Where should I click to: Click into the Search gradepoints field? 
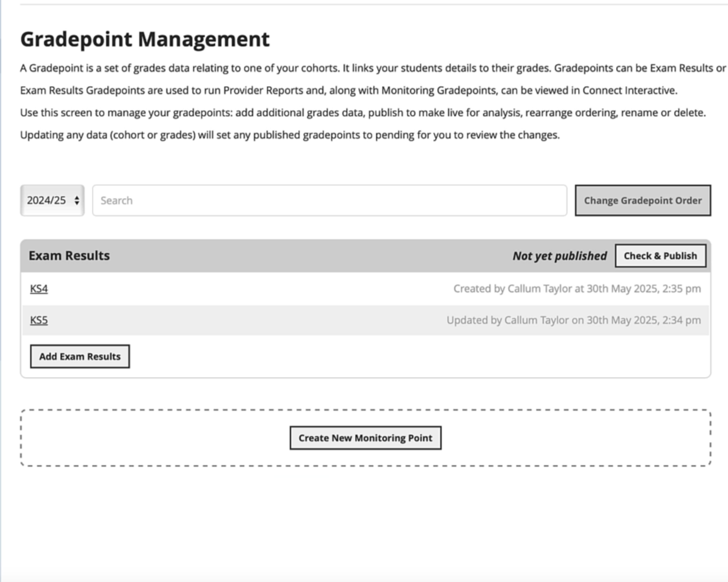pyautogui.click(x=329, y=200)
